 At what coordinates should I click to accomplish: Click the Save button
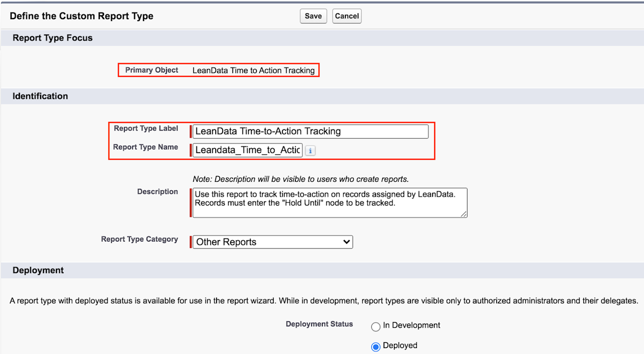pyautogui.click(x=313, y=16)
